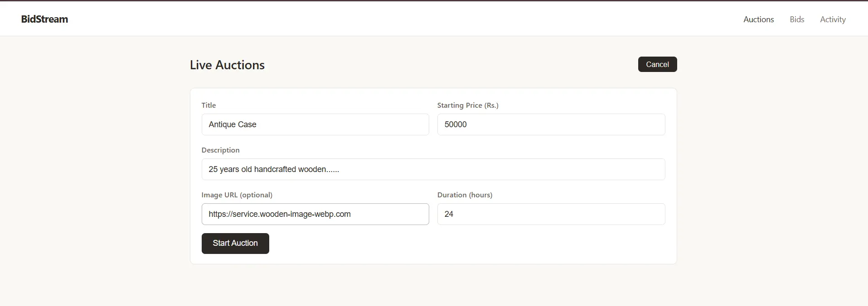Open the BidStream home logo
The height and width of the screenshot is (306, 868).
pos(44,19)
